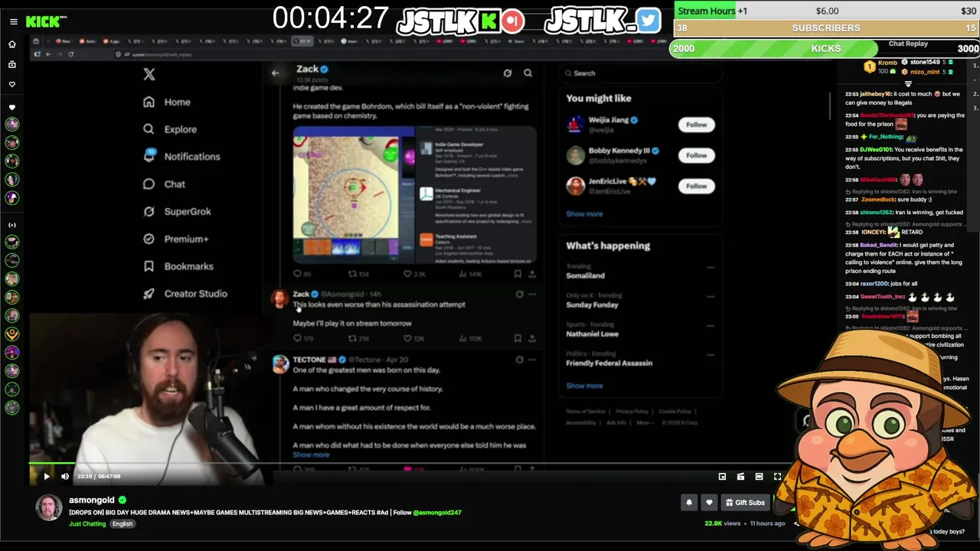Click the Gift Subs button
The height and width of the screenshot is (551, 980).
point(746,503)
